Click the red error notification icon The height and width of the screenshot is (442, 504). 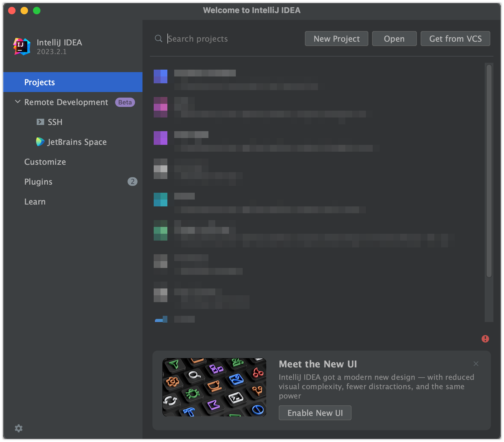tap(485, 339)
